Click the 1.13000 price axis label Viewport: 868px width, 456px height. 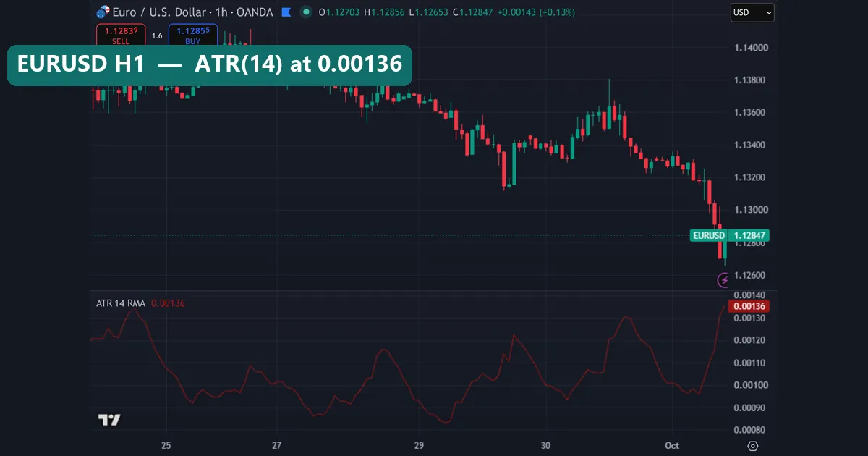750,210
